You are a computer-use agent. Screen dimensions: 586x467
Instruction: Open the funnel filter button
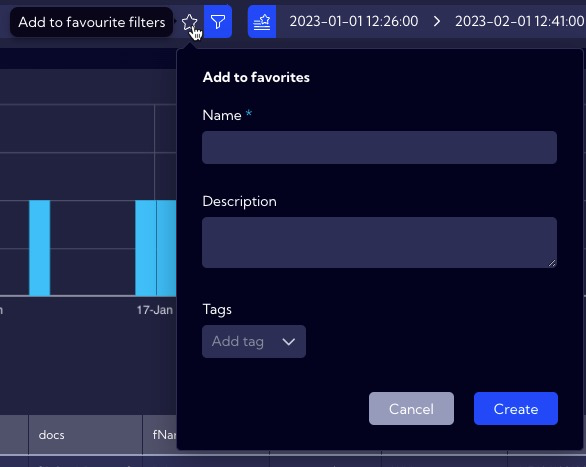click(x=218, y=22)
